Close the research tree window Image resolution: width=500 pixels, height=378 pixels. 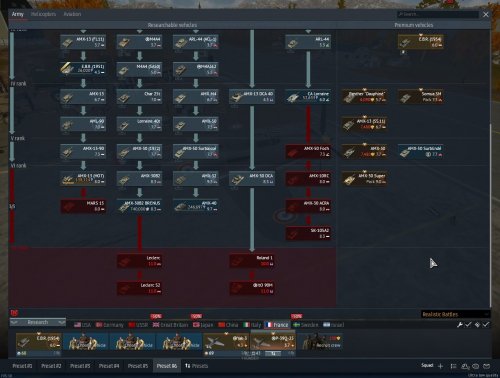[x=486, y=14]
